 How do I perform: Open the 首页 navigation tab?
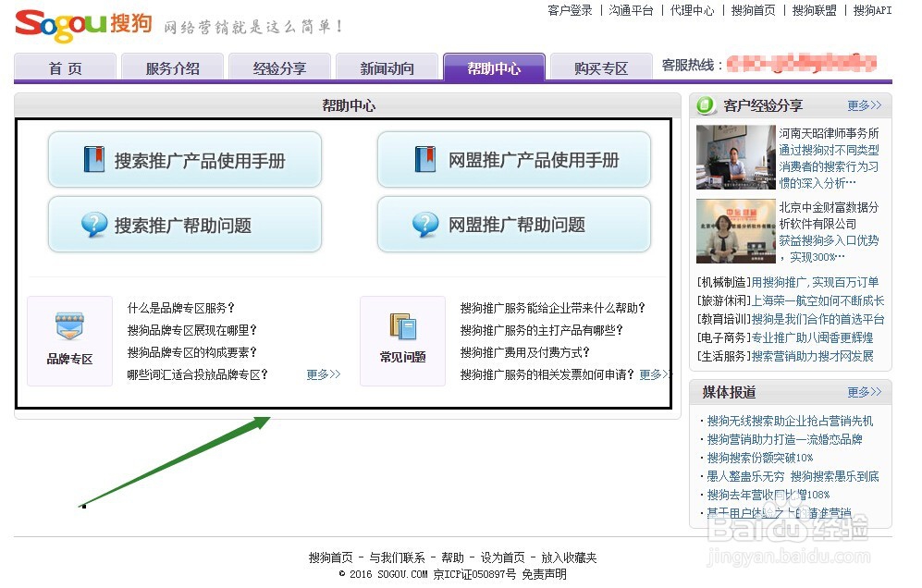(66, 67)
